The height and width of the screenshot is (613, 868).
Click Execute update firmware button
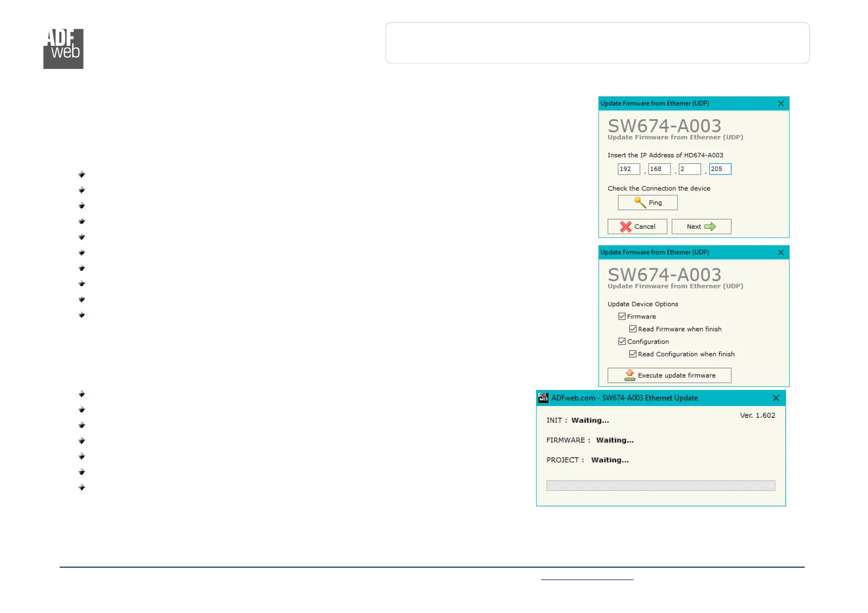[669, 376]
